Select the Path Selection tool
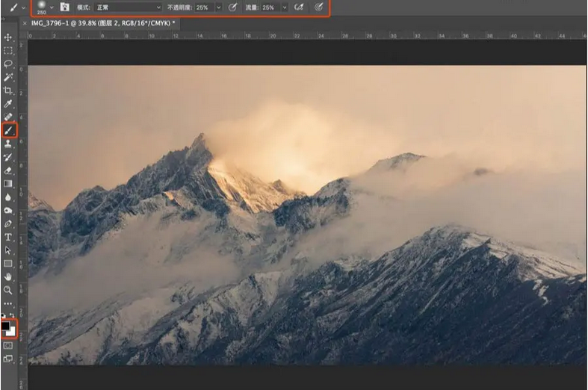The height and width of the screenshot is (390, 588). pos(8,250)
